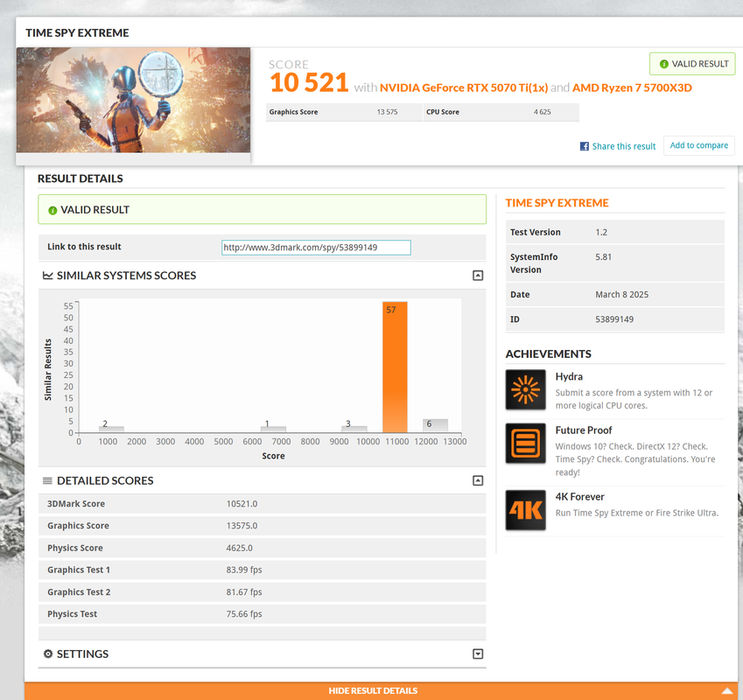Click the settings gear icon
This screenshot has width=743, height=700.
pyautogui.click(x=48, y=654)
